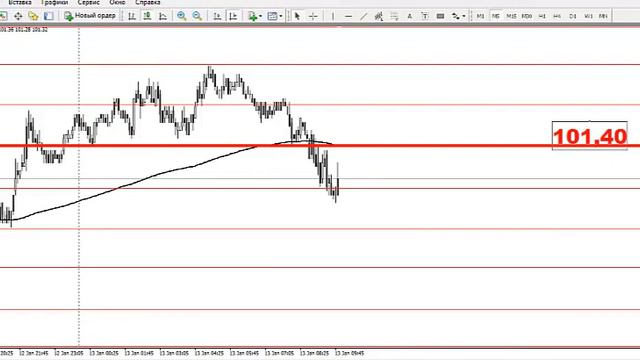Open the Графики menu
This screenshot has height=360, width=640.
tap(54, 2)
